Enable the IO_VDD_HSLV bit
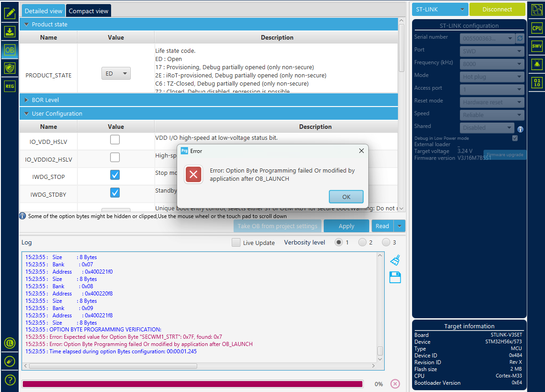Image resolution: width=545 pixels, height=392 pixels. click(115, 139)
